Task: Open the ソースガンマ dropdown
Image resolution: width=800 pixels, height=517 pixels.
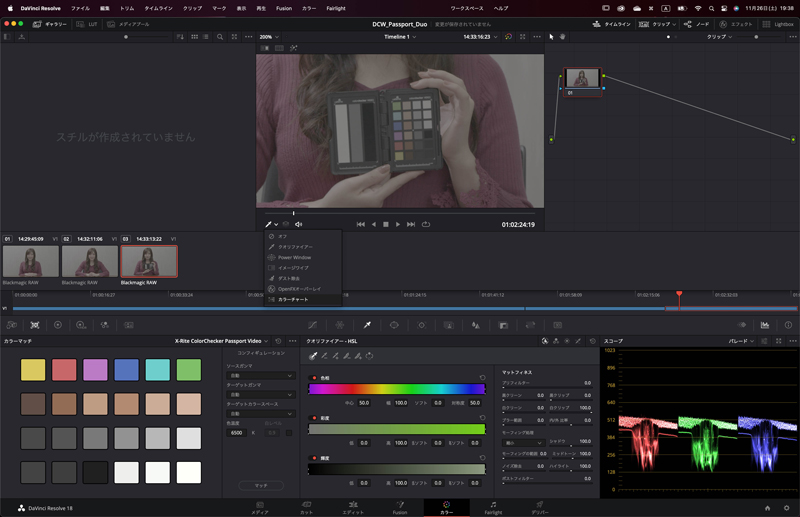Action: [x=260, y=376]
